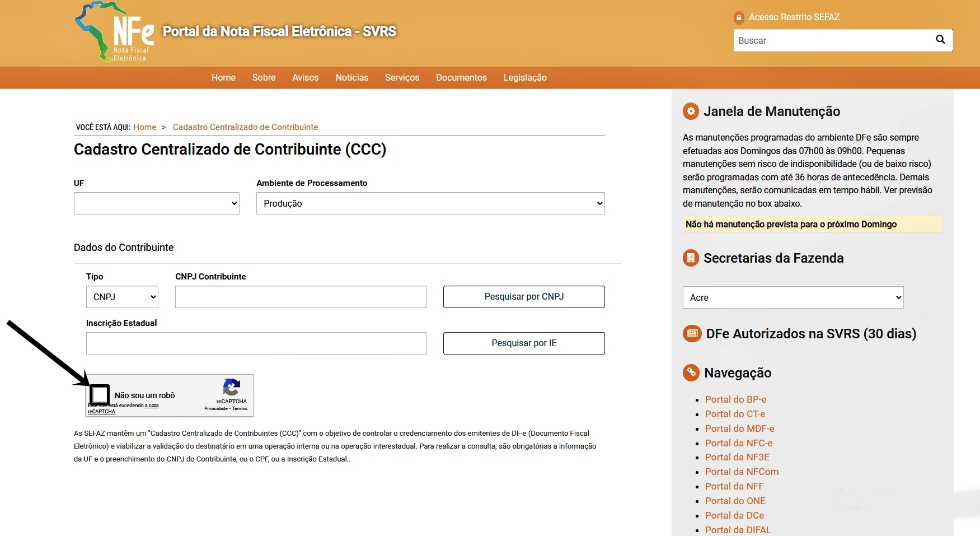Click the Não há manutenção prevista notice
The height and width of the screenshot is (536, 980).
tap(813, 224)
